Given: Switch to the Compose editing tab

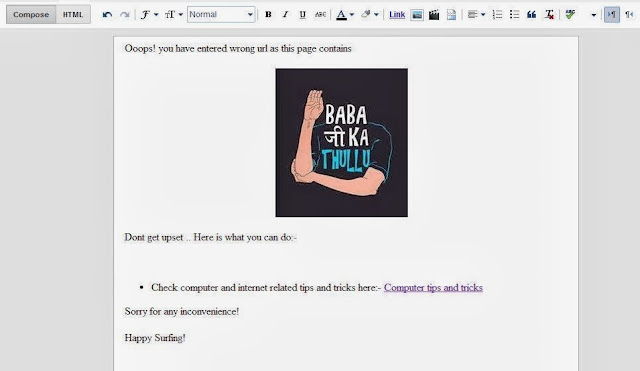Looking at the screenshot, I should click(31, 15).
